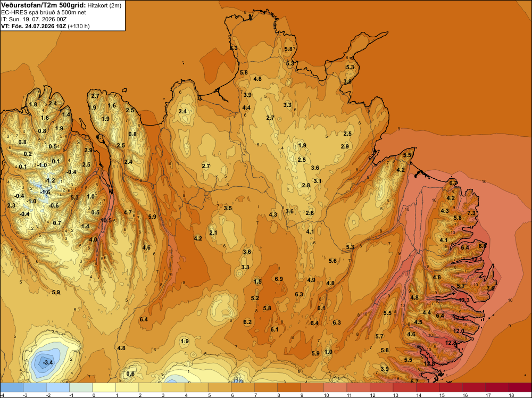532x398 pixels.
Task: Click the 3.1 temperature value
Action: tap(317, 181)
